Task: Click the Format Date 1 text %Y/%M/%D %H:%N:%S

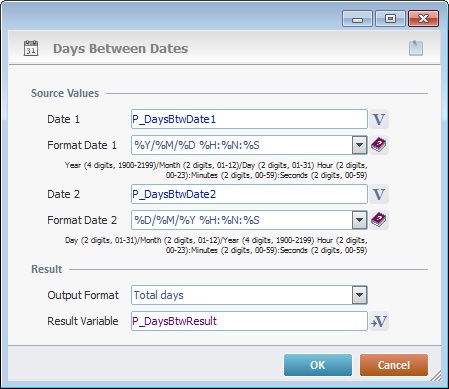Action: coord(197,145)
